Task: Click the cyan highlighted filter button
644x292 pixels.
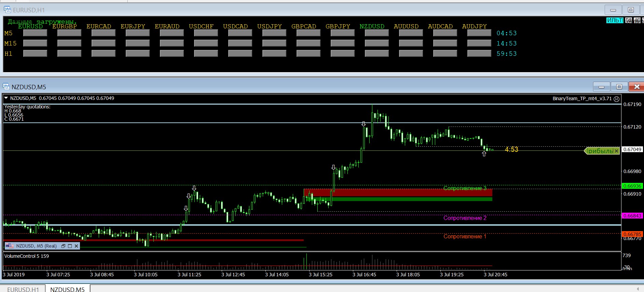Action: point(615,21)
